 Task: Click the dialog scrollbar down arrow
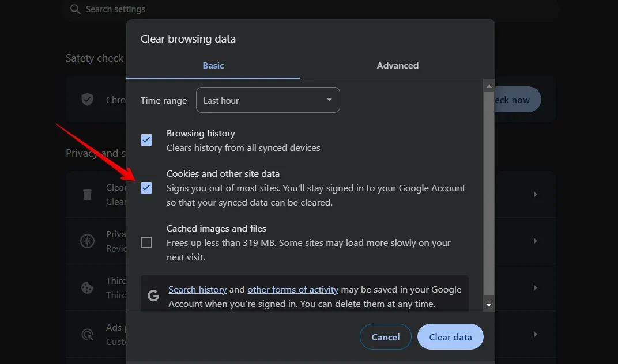[x=489, y=305]
